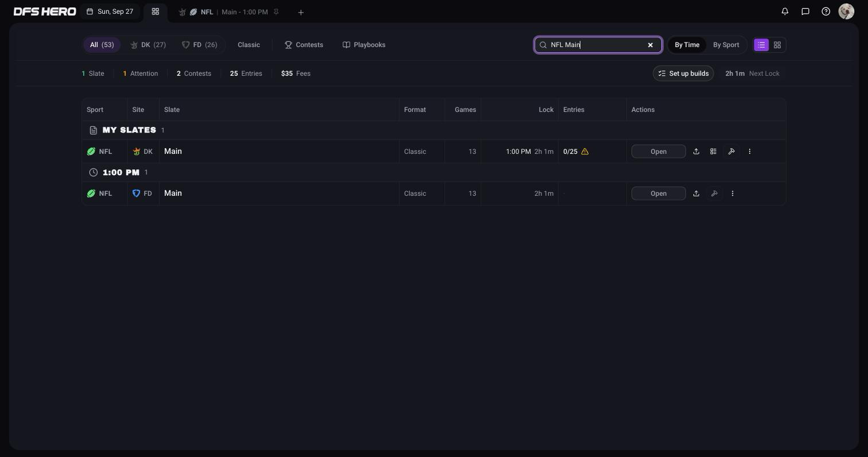Click Set up builds button
This screenshot has height=457, width=868.
click(x=683, y=73)
